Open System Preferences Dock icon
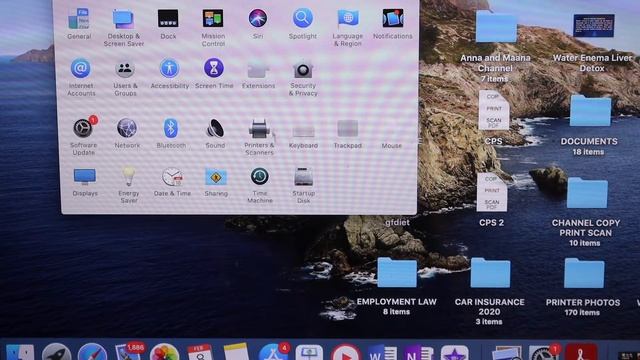 (543, 352)
